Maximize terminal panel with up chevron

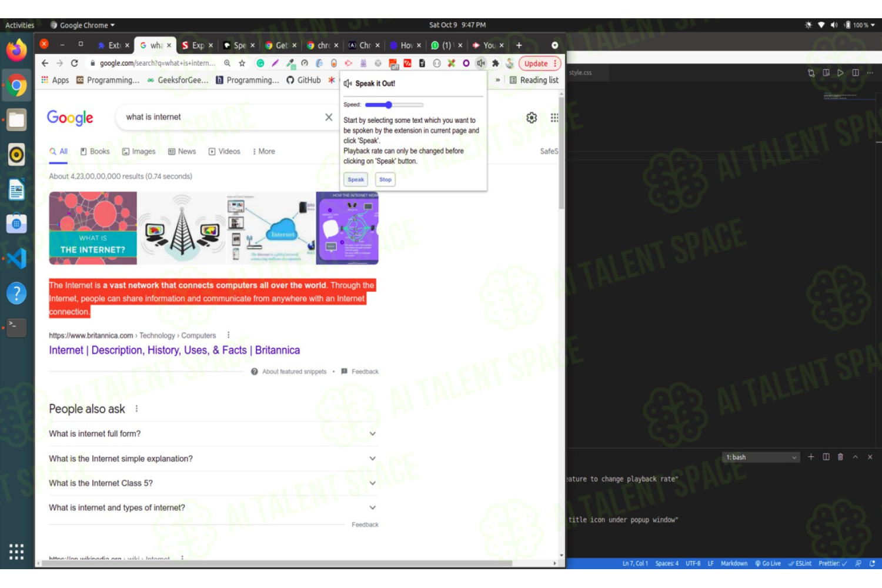coord(856,457)
